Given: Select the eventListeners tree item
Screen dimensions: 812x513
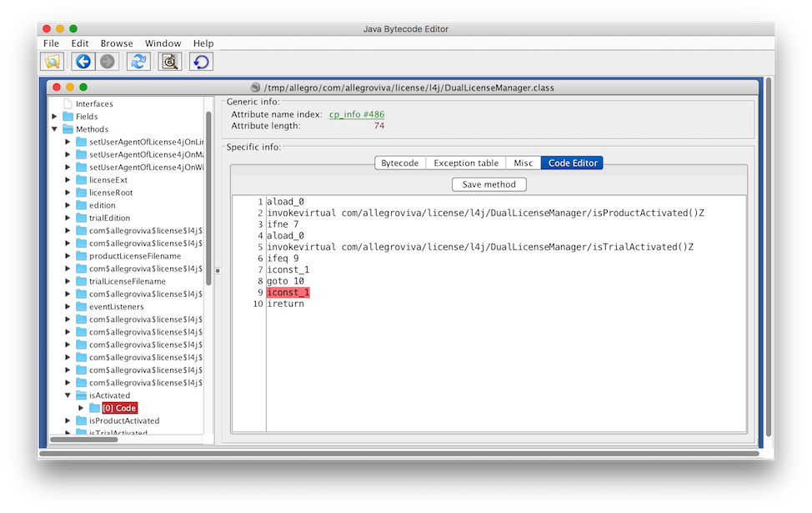Looking at the screenshot, I should (x=117, y=306).
